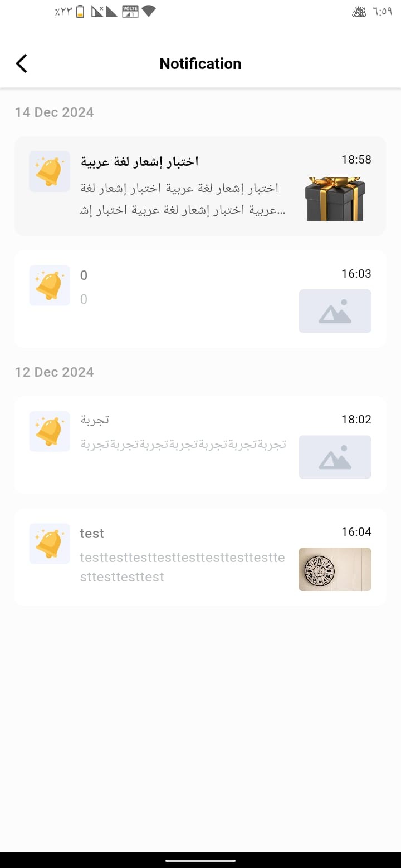This screenshot has width=401, height=868.
Task: Open the wall clock image thumbnail
Action: click(335, 569)
